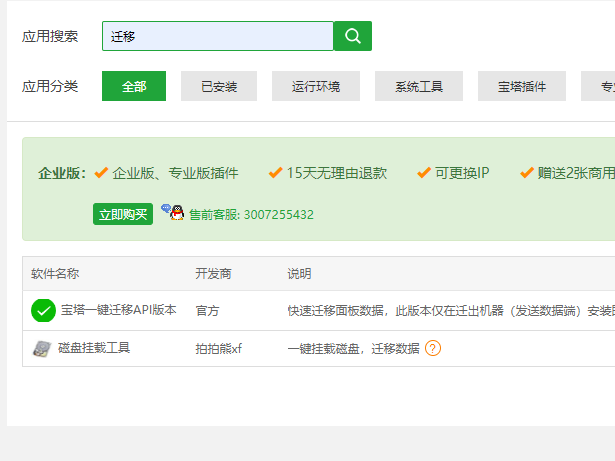615x461 pixels.
Task: Click 企业版、专业版插件 benefit text
Action: [175, 173]
